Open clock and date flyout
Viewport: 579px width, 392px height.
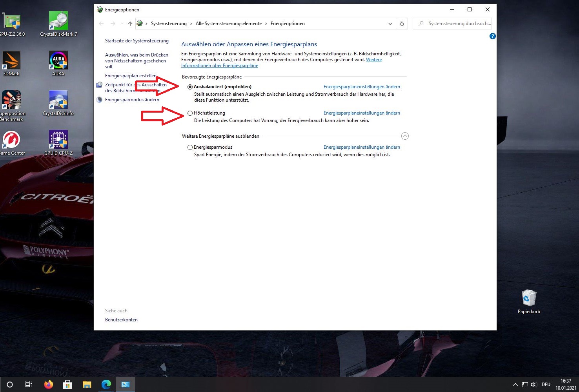(566, 385)
